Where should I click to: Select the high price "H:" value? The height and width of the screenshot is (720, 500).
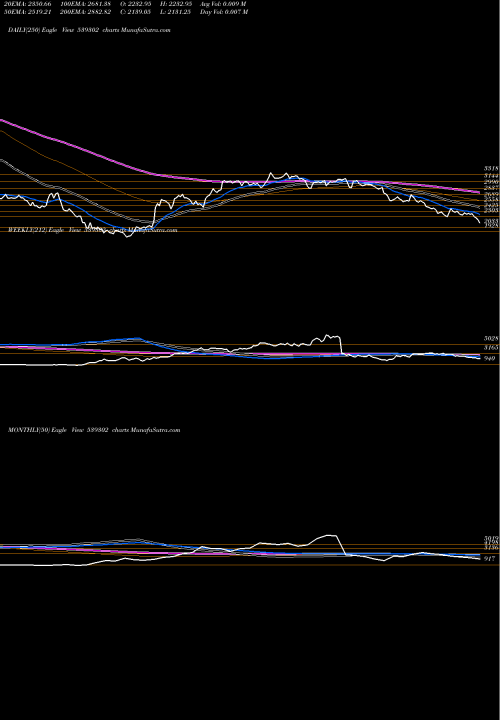(177, 4)
